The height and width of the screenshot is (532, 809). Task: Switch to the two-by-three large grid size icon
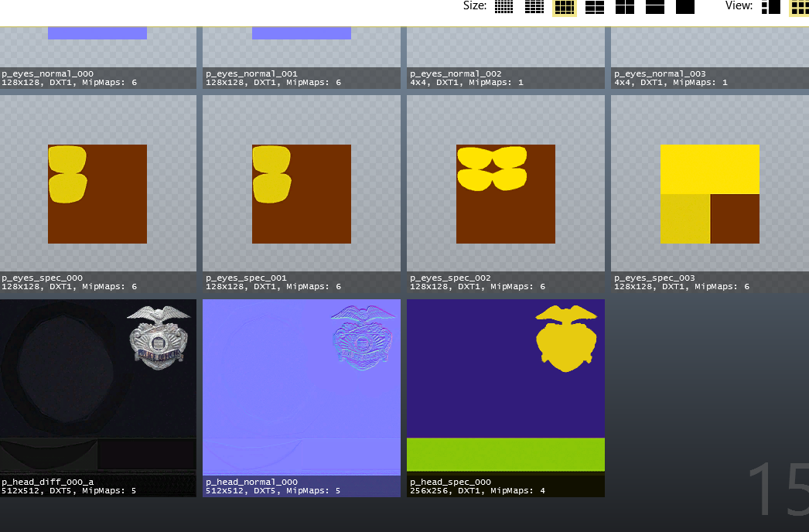594,7
